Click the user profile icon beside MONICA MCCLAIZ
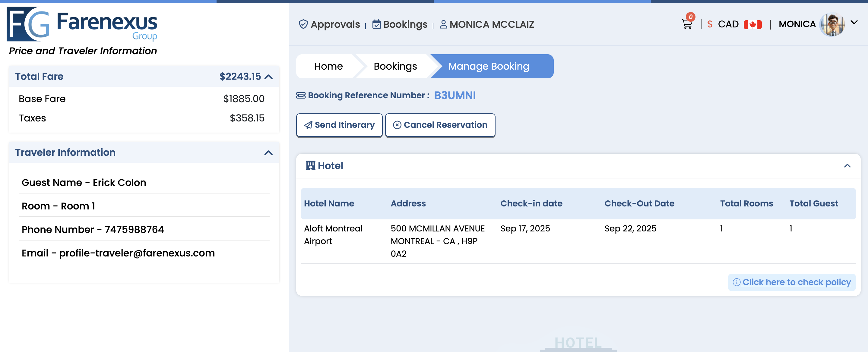Screen dimensions: 868x352 [x=443, y=24]
